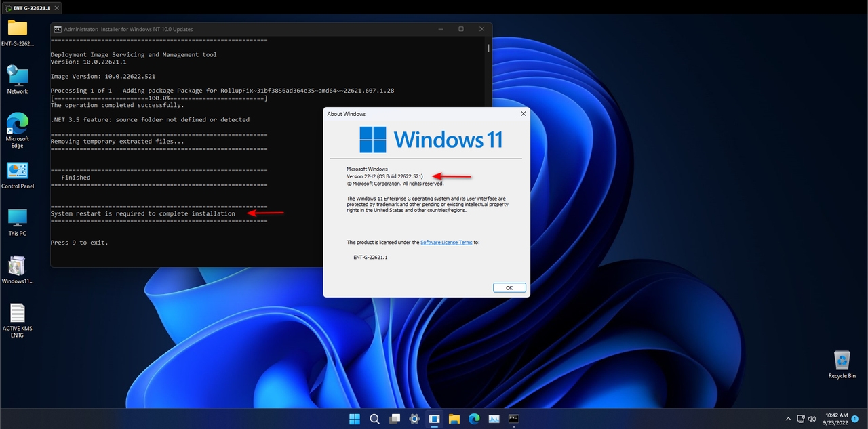
Task: Open the performance monitor icon on the taskbar
Action: pyautogui.click(x=494, y=419)
